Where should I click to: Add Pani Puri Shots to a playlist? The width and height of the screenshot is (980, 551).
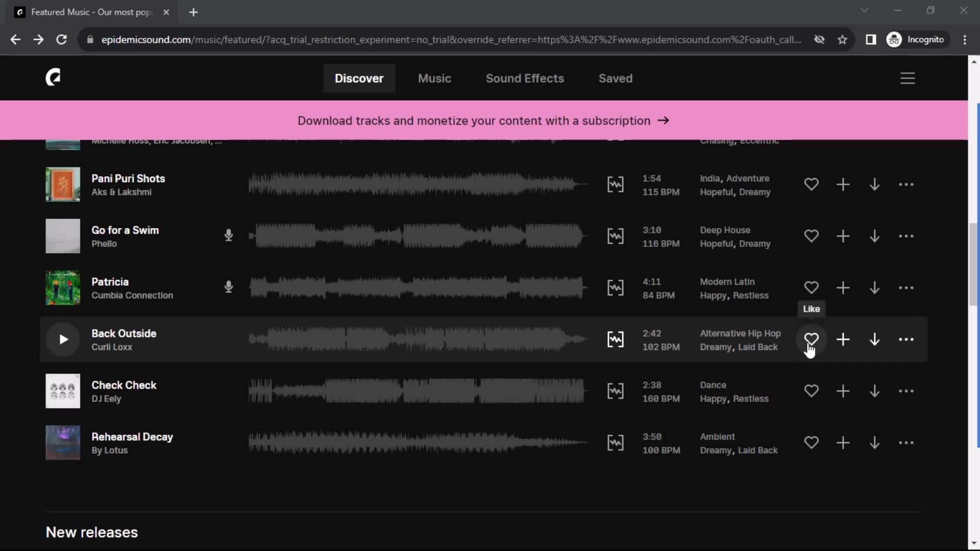click(843, 184)
